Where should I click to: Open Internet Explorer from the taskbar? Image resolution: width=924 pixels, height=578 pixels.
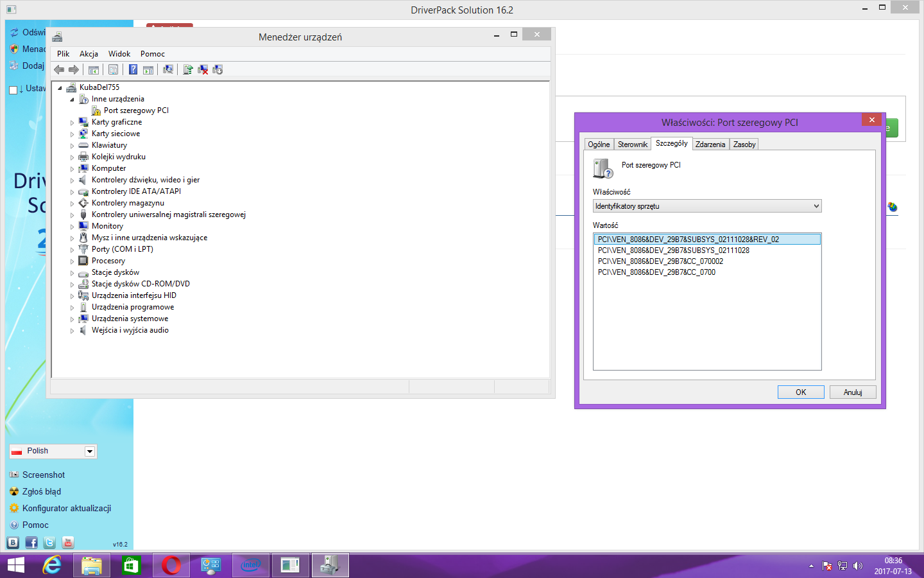pos(52,565)
